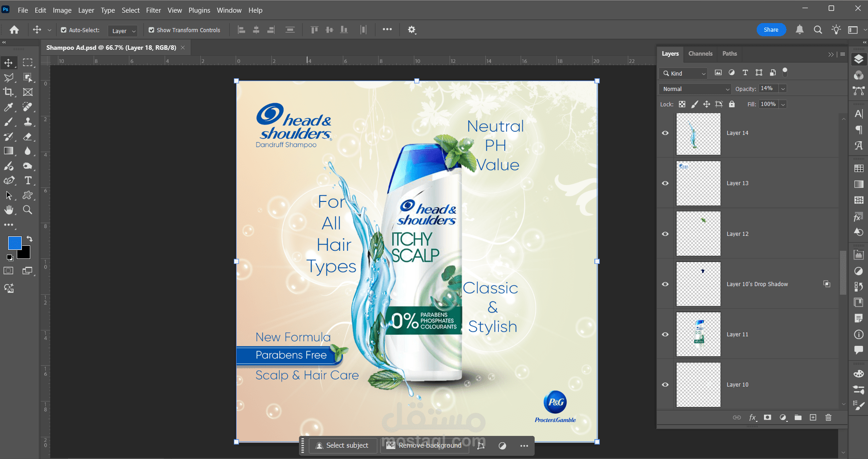Hide Layer 10's Drop Shadow layer
The height and width of the screenshot is (459, 868).
(665, 284)
